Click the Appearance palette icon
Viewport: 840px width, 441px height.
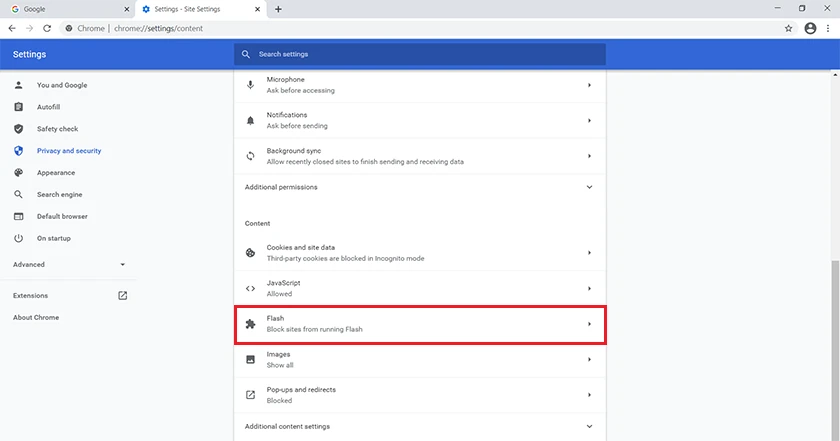tap(18, 173)
